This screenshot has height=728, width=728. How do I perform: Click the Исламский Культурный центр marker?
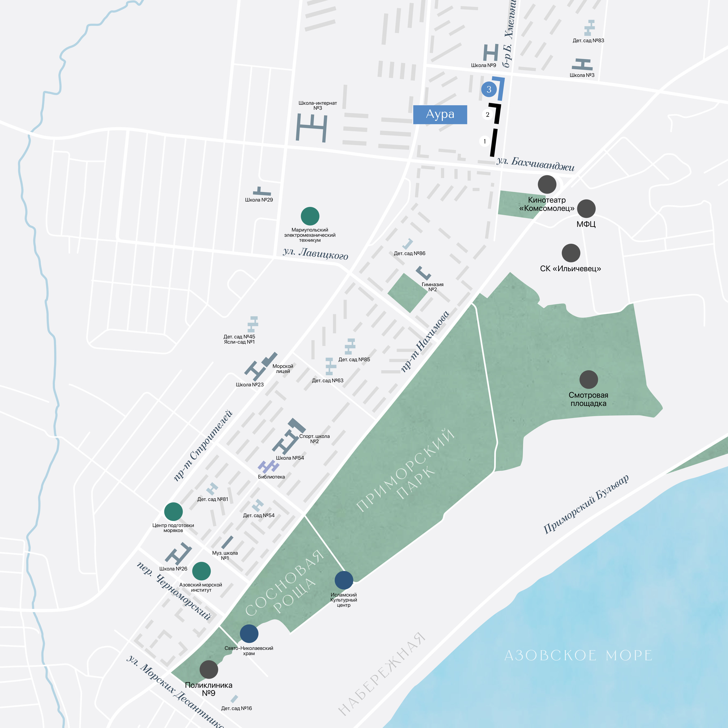coord(344,580)
